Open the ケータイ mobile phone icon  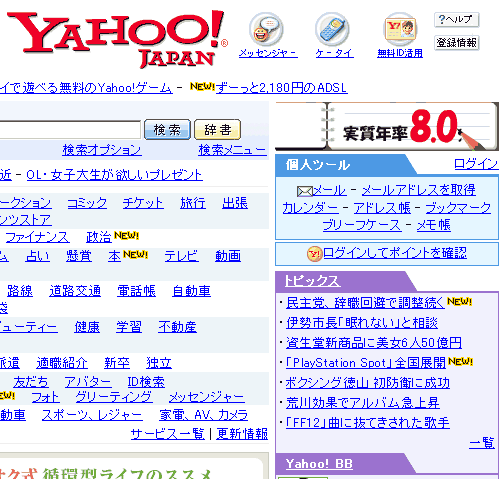[332, 29]
